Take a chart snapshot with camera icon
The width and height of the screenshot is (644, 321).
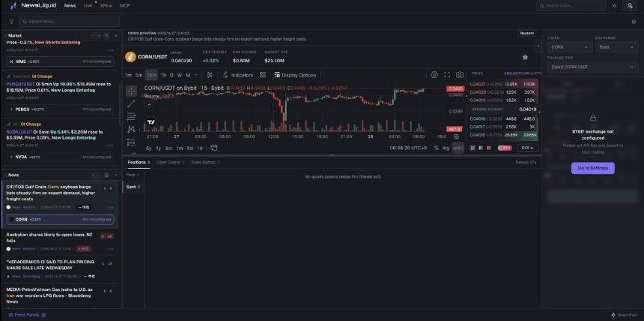[x=460, y=75]
